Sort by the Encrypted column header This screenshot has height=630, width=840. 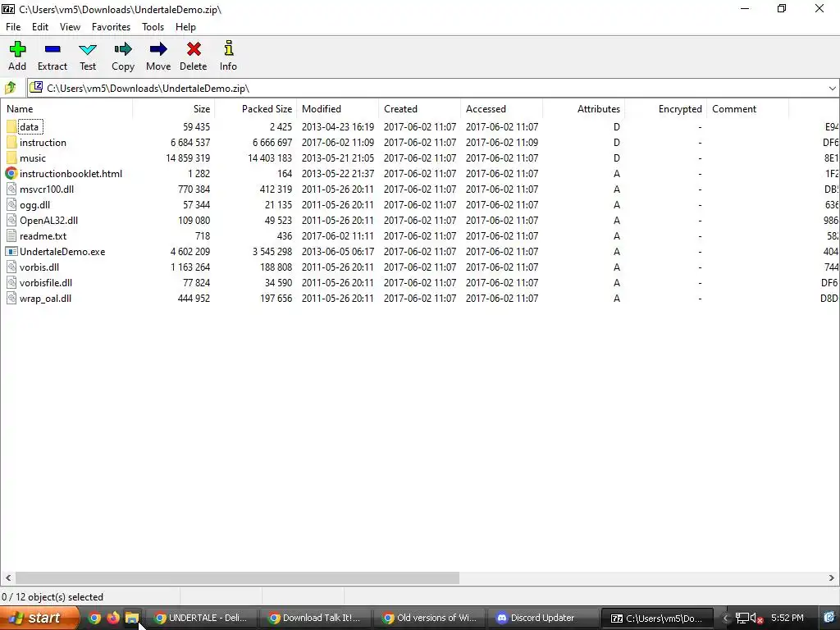pos(665,109)
